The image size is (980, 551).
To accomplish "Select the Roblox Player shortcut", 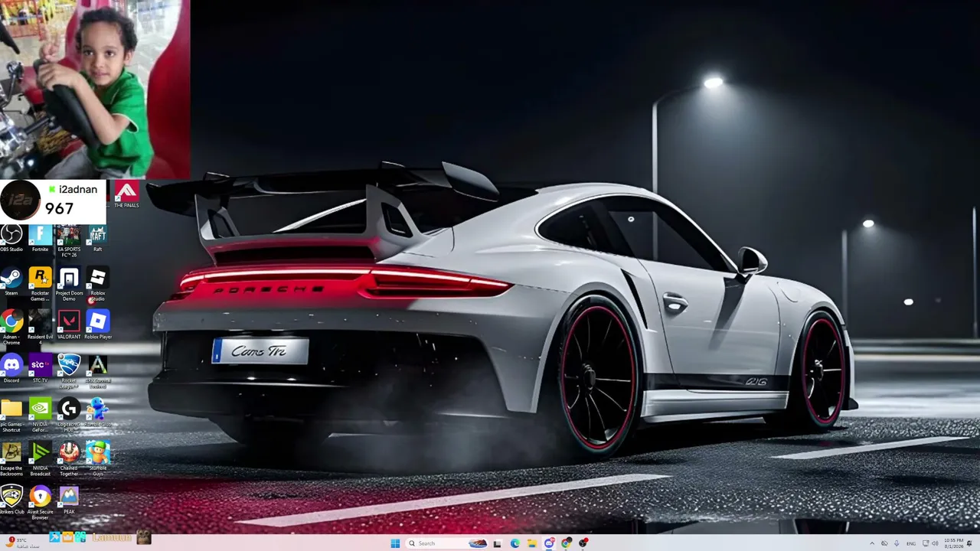I will click(97, 325).
